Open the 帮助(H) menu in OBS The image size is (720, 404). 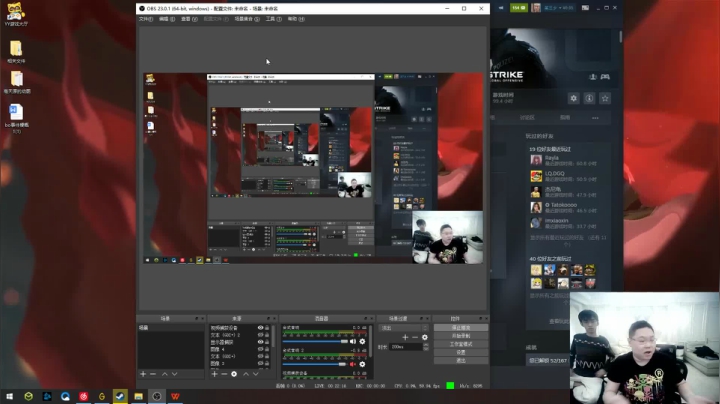[296, 19]
